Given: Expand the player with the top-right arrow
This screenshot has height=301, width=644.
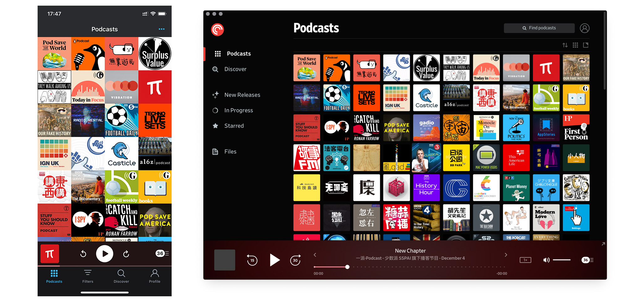Looking at the screenshot, I should (603, 244).
